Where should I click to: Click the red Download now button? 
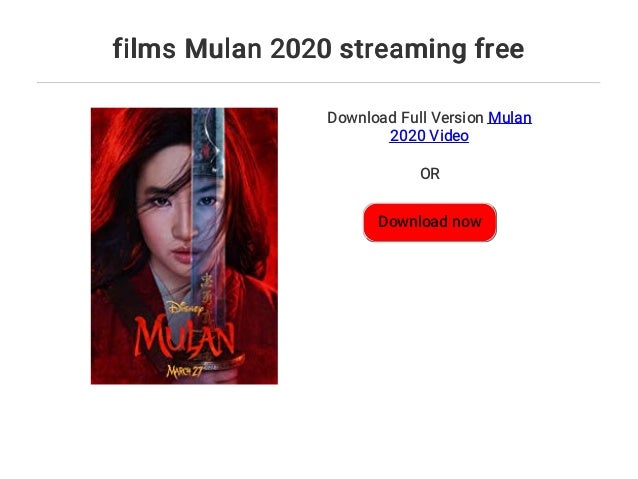tap(430, 222)
